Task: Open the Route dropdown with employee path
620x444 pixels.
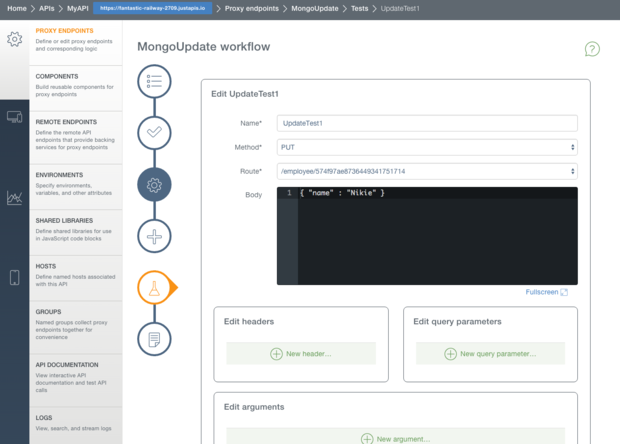Action: [x=427, y=171]
